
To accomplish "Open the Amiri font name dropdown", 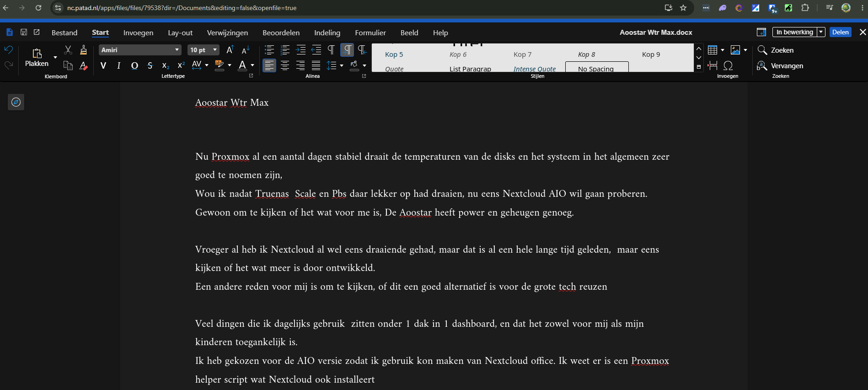I will pos(177,50).
